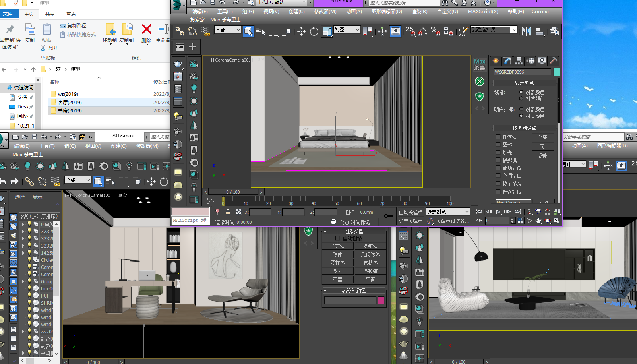The image size is (637, 364).
Task: Choose Rectangular Selection Region tool in front window
Action: point(273,31)
